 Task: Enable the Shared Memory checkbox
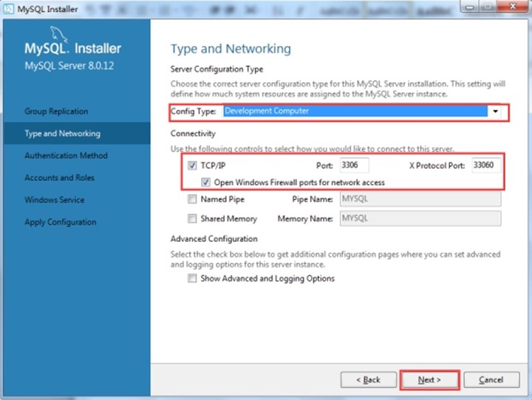pos(192,218)
